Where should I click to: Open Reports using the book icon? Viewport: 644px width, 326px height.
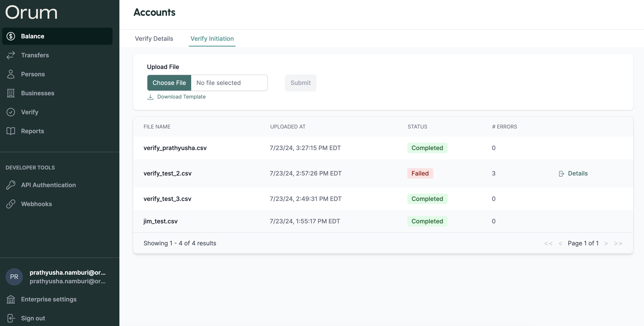tap(11, 131)
